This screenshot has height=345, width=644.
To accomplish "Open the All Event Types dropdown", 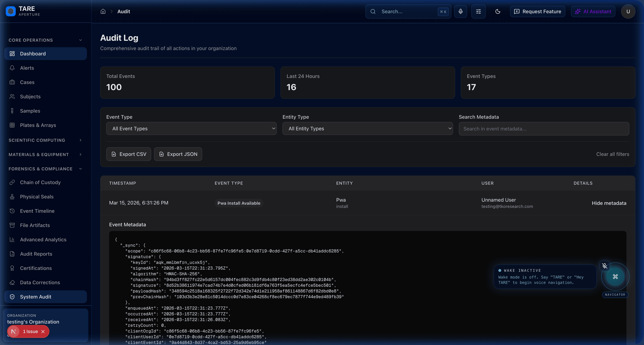I will pyautogui.click(x=191, y=128).
